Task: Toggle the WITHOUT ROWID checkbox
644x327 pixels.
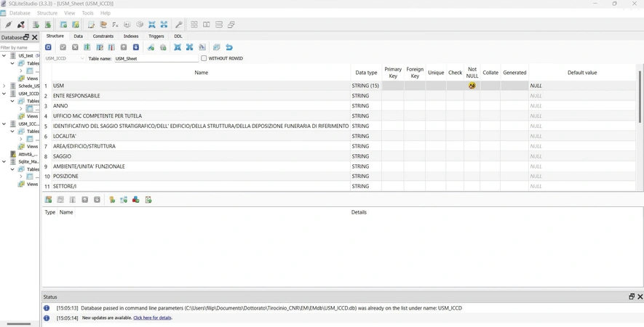Action: [204, 58]
